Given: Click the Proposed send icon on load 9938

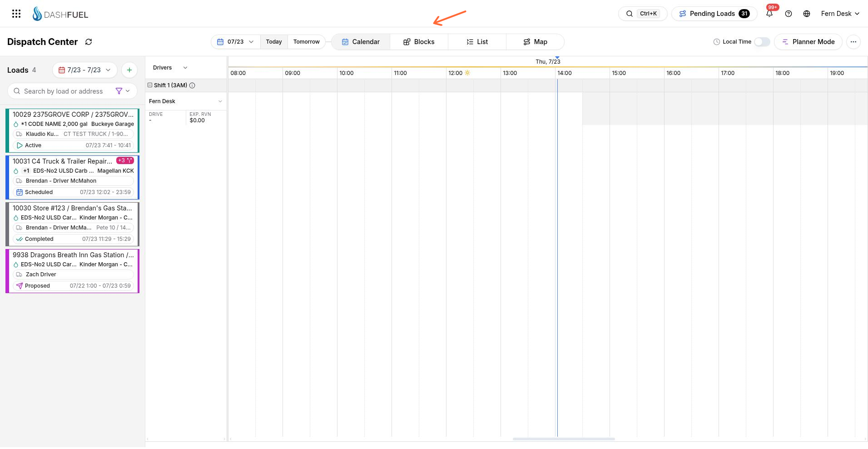Looking at the screenshot, I should point(20,286).
